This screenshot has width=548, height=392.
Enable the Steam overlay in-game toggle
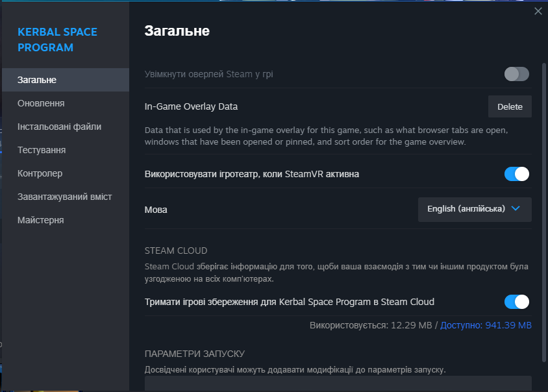pyautogui.click(x=516, y=74)
